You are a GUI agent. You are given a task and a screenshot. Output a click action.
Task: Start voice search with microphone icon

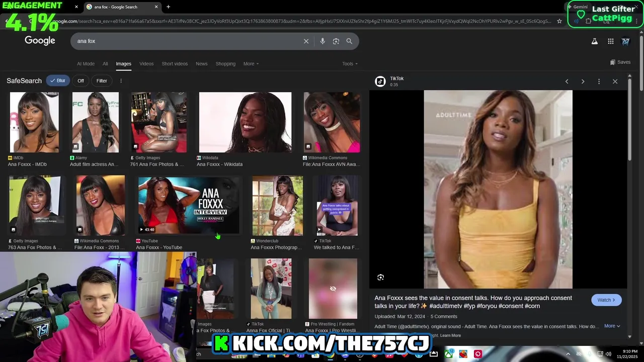pos(323,41)
